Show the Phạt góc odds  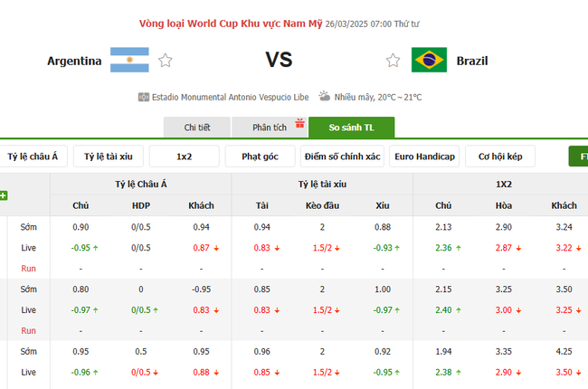(x=260, y=157)
